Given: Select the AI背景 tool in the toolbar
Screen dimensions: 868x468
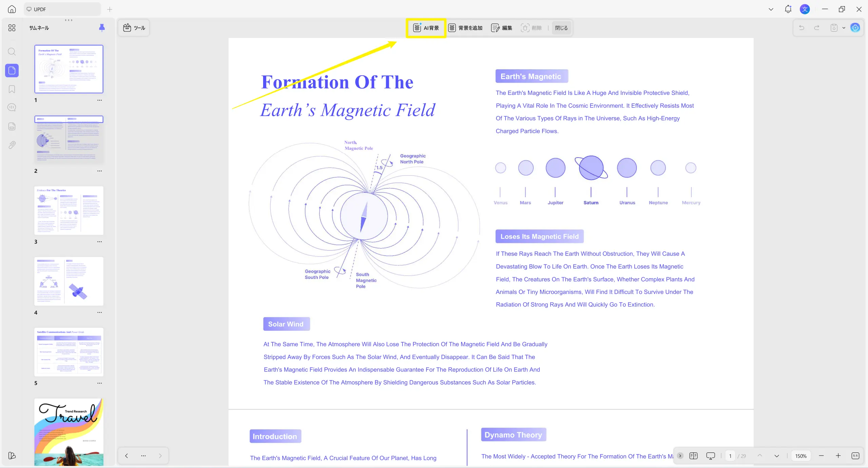Looking at the screenshot, I should [426, 28].
